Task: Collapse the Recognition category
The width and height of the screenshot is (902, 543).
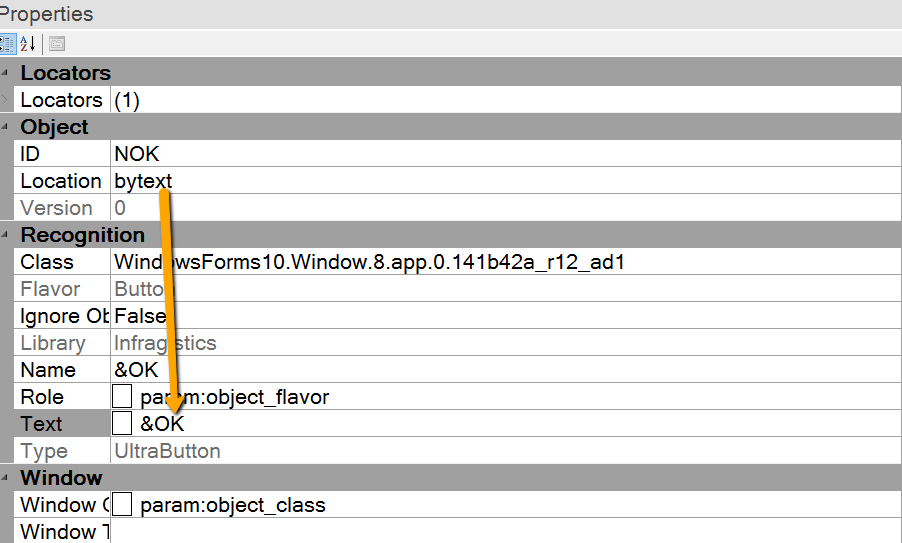Action: 4,235
